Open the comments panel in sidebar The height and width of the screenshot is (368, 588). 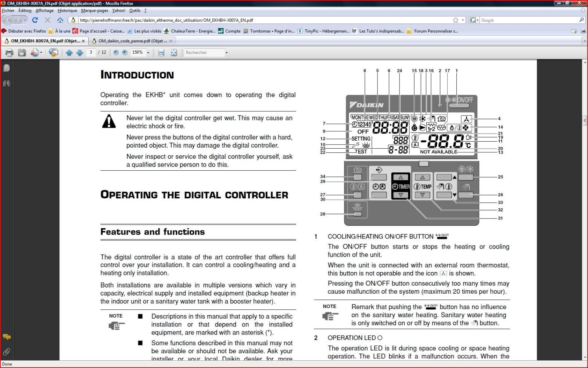[6, 337]
